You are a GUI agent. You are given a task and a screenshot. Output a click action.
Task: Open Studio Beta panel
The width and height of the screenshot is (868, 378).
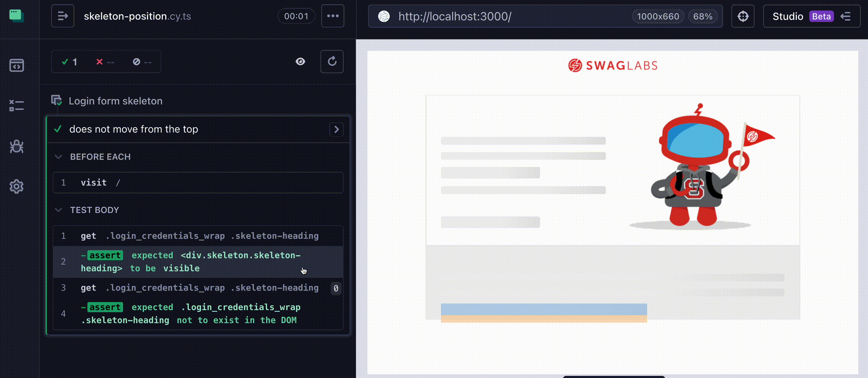[811, 16]
